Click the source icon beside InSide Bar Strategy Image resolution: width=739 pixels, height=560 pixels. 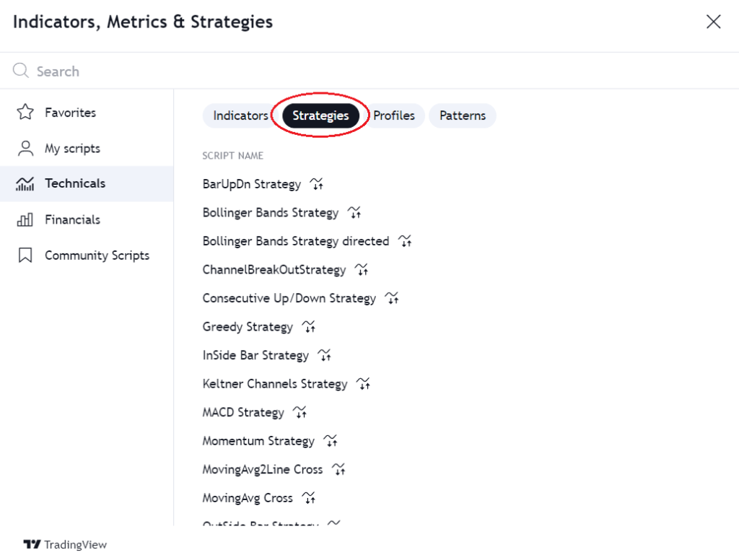(x=324, y=355)
